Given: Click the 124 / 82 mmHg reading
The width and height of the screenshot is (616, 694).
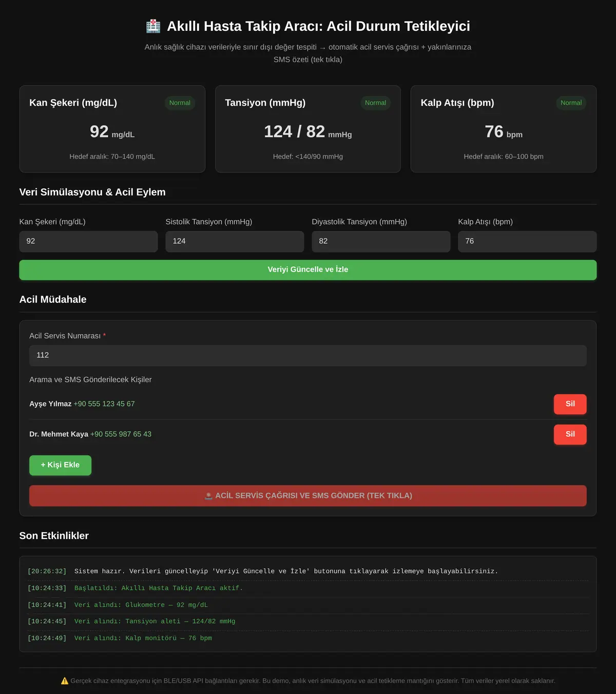Looking at the screenshot, I should pyautogui.click(x=308, y=132).
